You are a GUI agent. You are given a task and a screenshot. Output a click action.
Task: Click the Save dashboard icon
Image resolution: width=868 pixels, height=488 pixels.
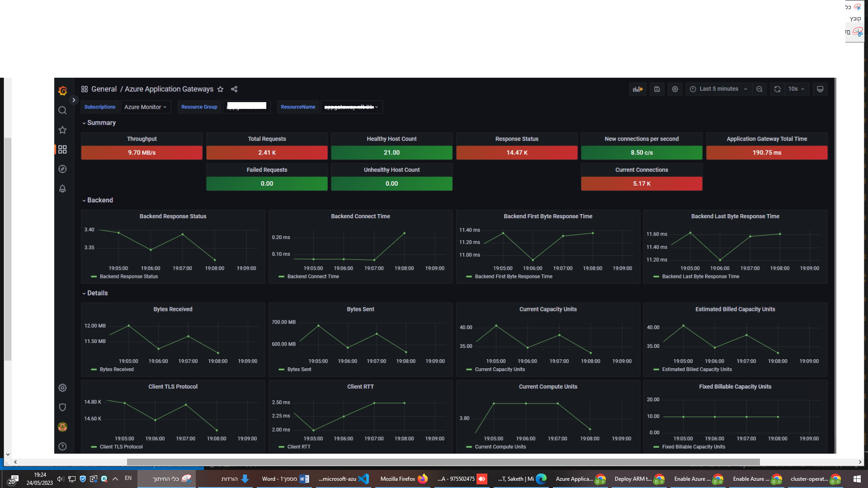657,89
